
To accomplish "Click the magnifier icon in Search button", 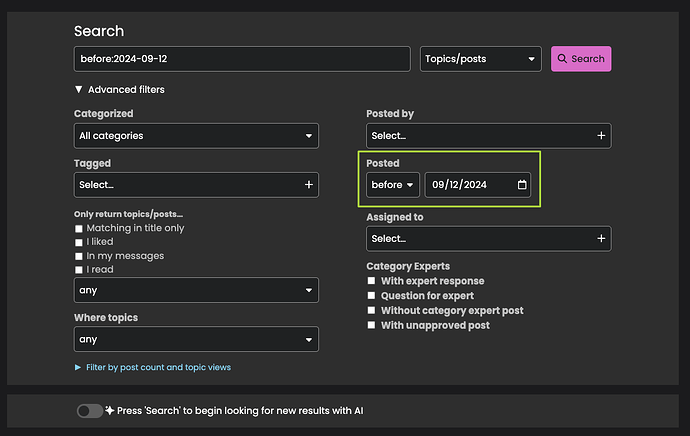I will (562, 59).
